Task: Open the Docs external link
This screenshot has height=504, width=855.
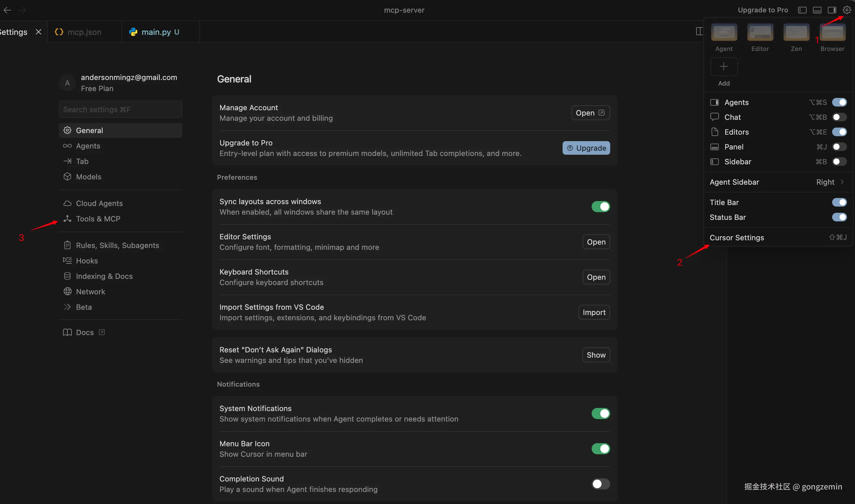Action: click(84, 332)
